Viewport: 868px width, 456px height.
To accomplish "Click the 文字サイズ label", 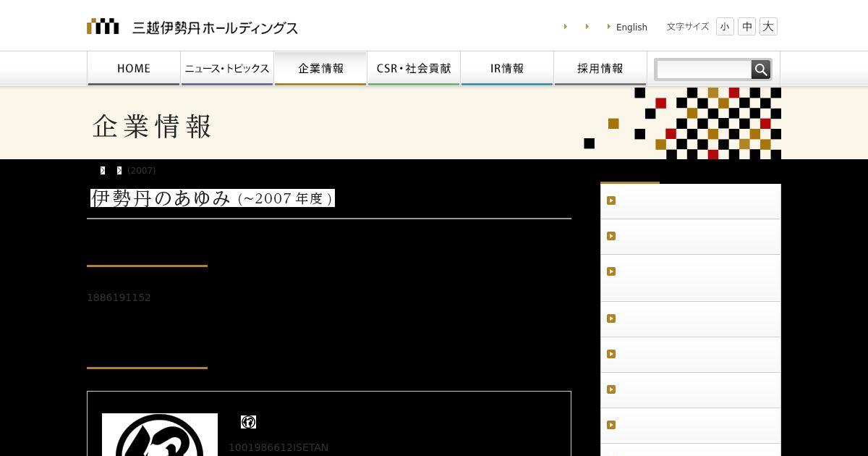I will click(x=688, y=27).
